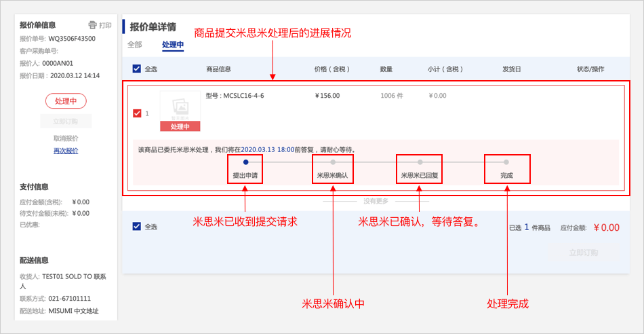
Task: Click the printer icon next to 打印
Action: pos(93,25)
